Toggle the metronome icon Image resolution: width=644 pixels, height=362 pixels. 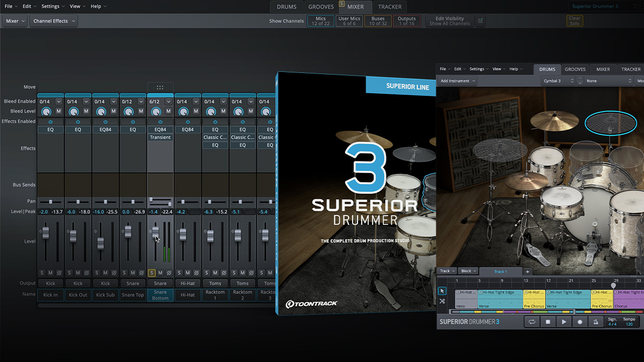[596, 322]
